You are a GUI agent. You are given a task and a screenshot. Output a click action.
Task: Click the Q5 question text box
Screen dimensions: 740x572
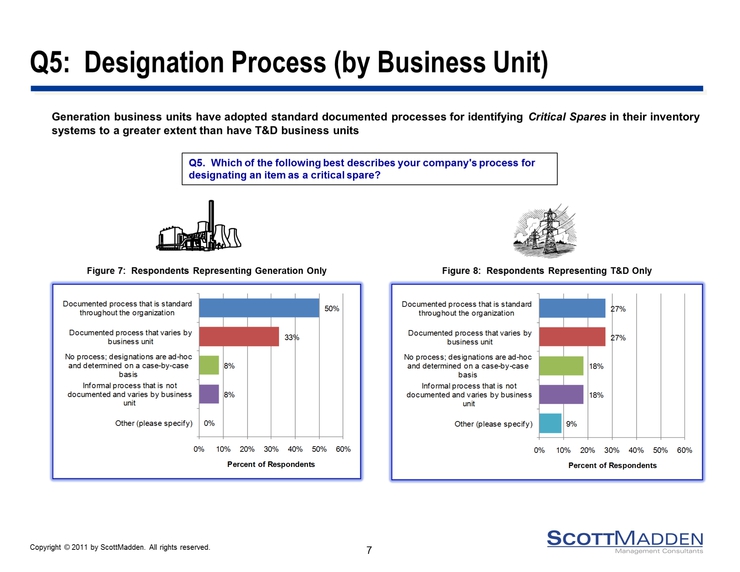point(369,169)
